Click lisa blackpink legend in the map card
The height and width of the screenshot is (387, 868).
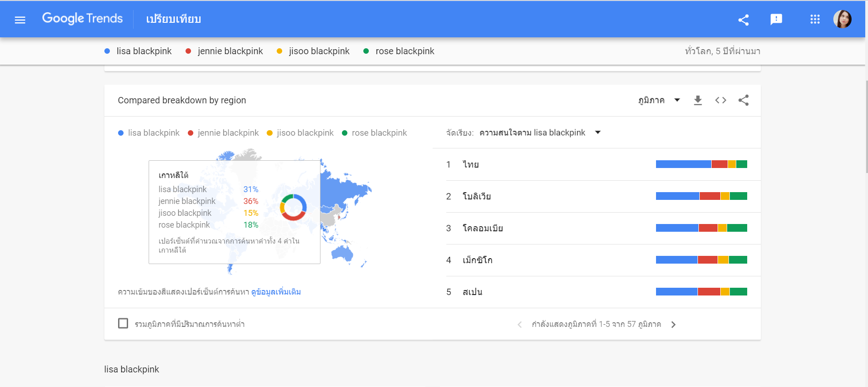tap(149, 133)
